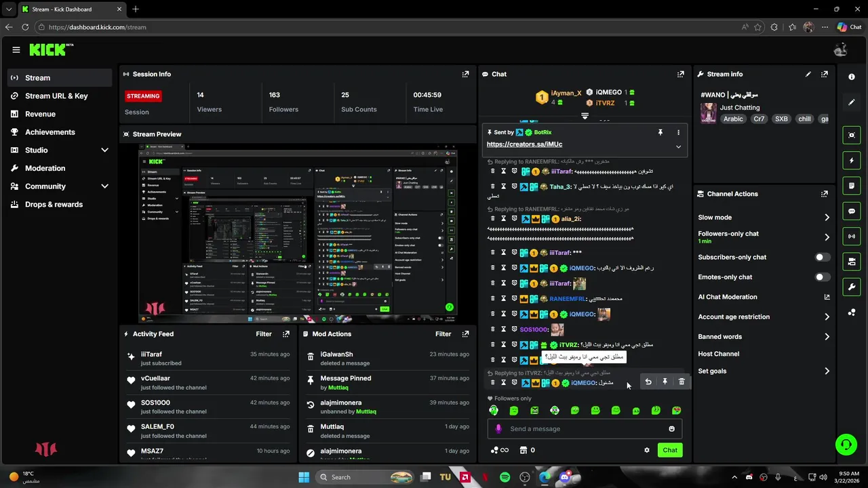Pin the hovered iQMEGO chat message
This screenshot has height=488, width=868.
pyautogui.click(x=665, y=382)
